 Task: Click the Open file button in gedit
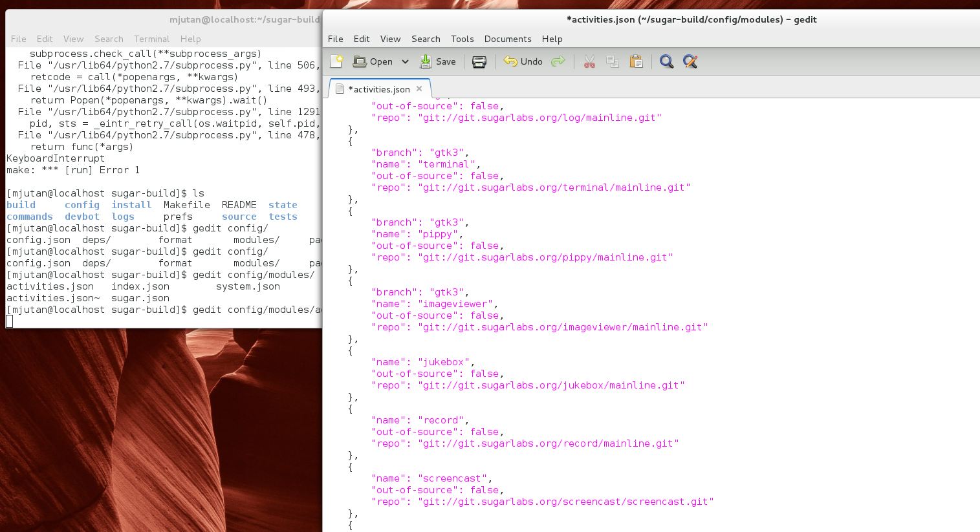tap(373, 61)
